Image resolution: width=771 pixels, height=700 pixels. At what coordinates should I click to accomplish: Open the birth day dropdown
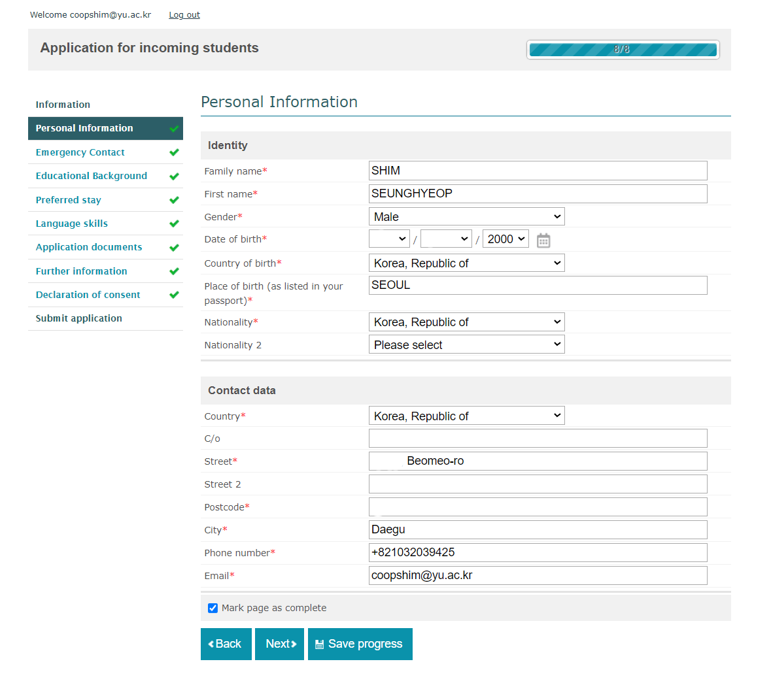[389, 239]
